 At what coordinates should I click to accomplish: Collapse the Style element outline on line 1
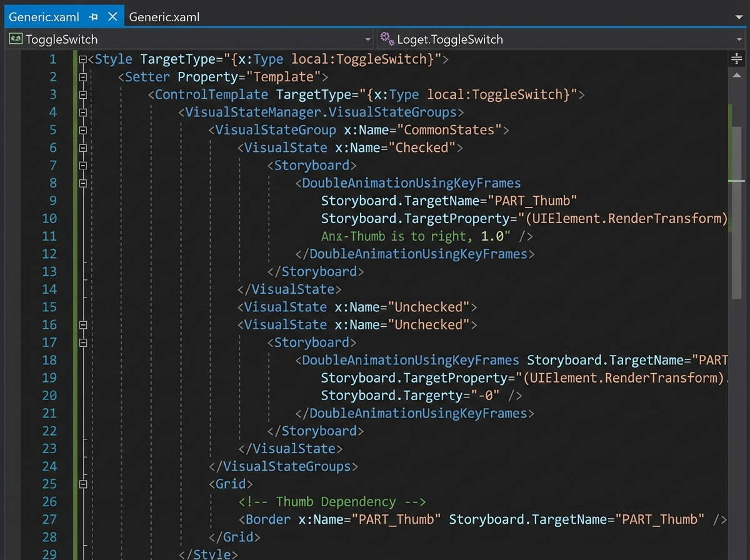(82, 58)
